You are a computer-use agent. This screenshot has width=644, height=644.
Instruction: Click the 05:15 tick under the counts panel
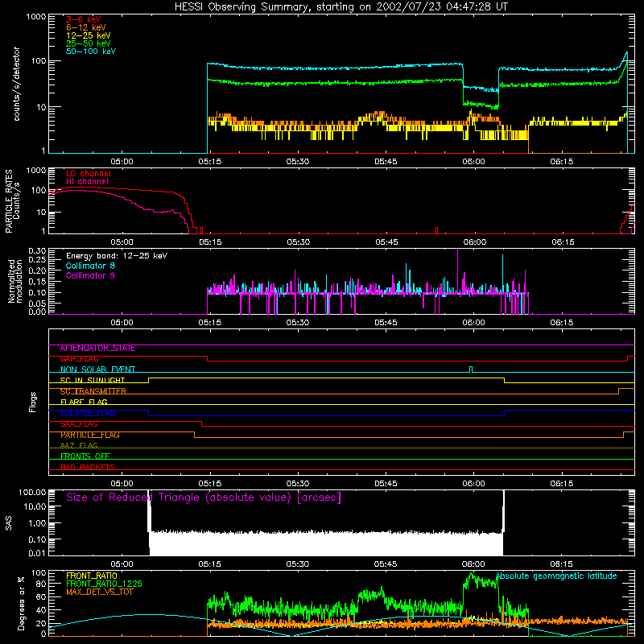click(x=209, y=162)
